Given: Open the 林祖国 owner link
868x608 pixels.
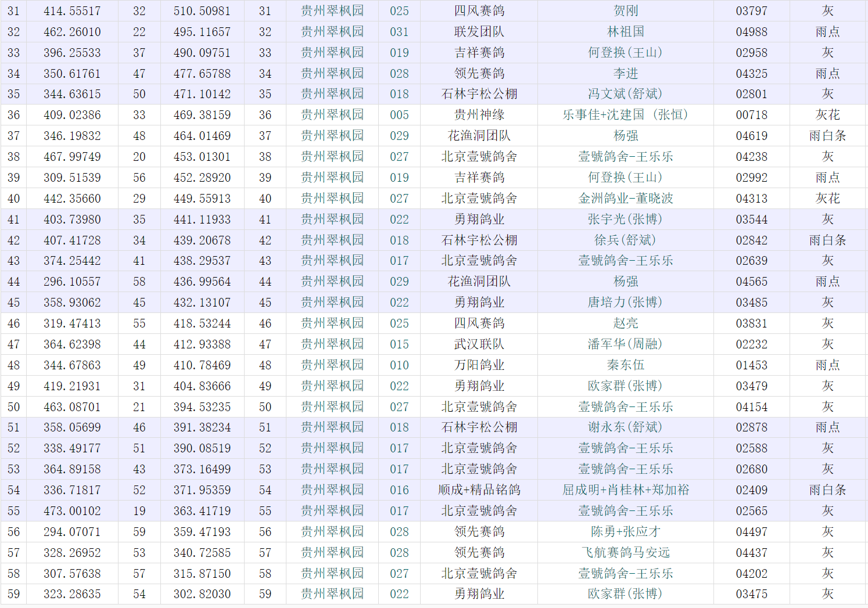Looking at the screenshot, I should tap(625, 32).
